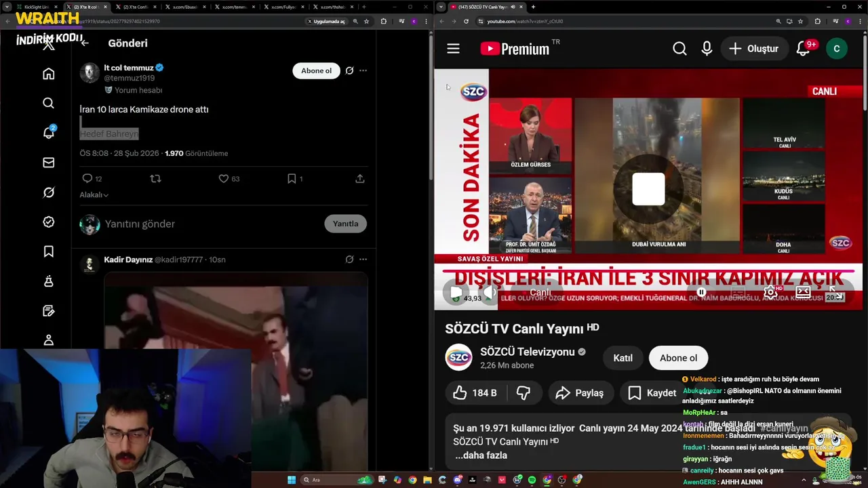Open X Bookmarks icon in sidebar

48,251
